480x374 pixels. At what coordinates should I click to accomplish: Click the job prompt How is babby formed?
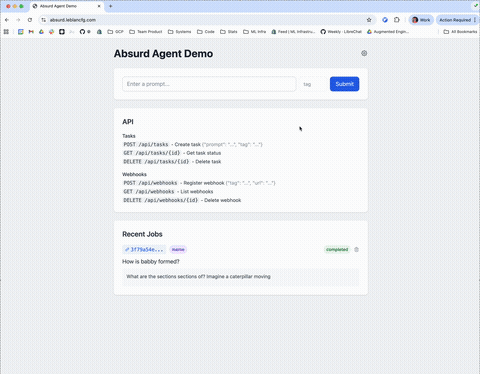coord(151,262)
